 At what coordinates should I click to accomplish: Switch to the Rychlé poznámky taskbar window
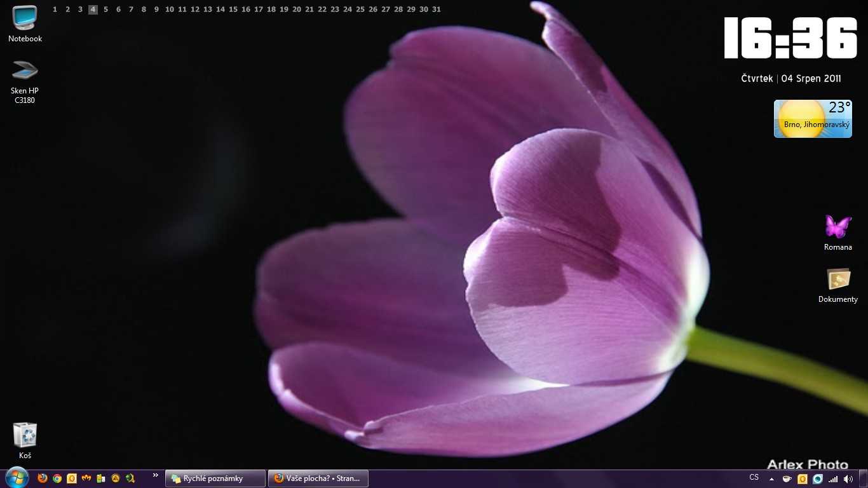pyautogui.click(x=215, y=478)
